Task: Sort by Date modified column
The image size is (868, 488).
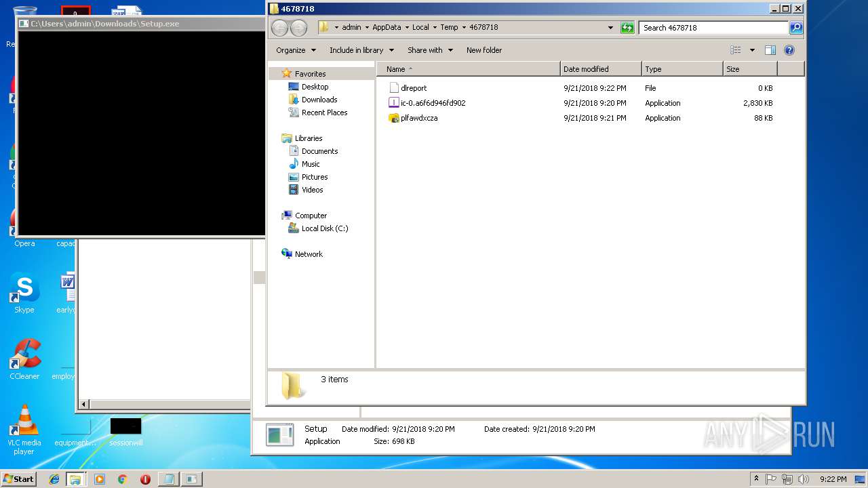Action: pos(601,69)
